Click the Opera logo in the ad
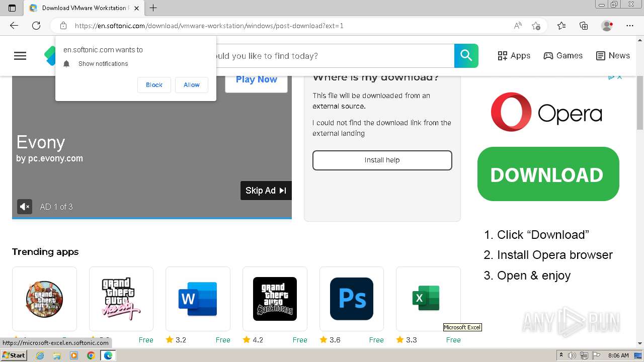This screenshot has width=644, height=362. click(x=546, y=112)
